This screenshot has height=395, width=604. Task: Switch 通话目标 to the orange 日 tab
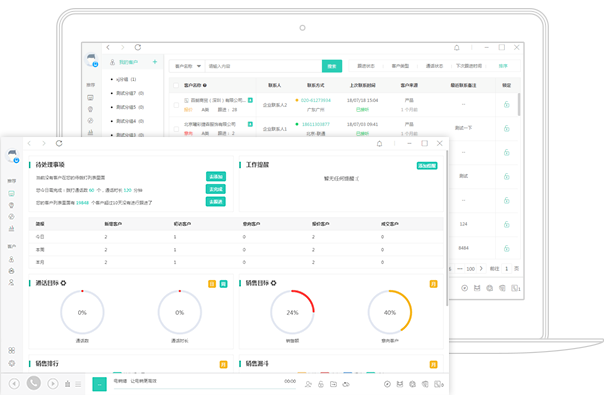coord(212,284)
